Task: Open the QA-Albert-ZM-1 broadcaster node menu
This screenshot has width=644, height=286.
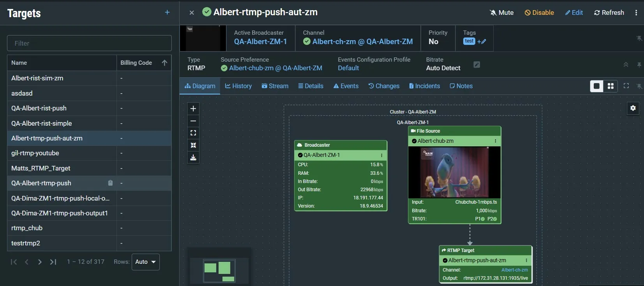Action: 381,155
